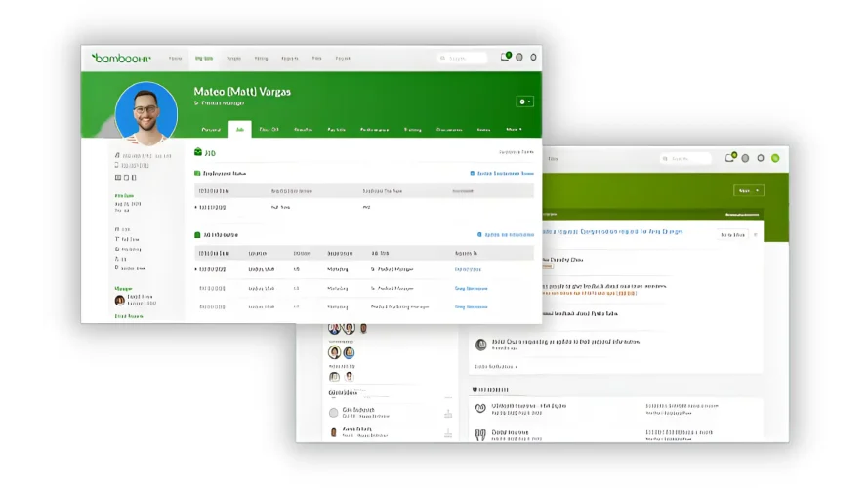Click the round request icon in the back window
This screenshot has height=488, width=868.
click(481, 345)
